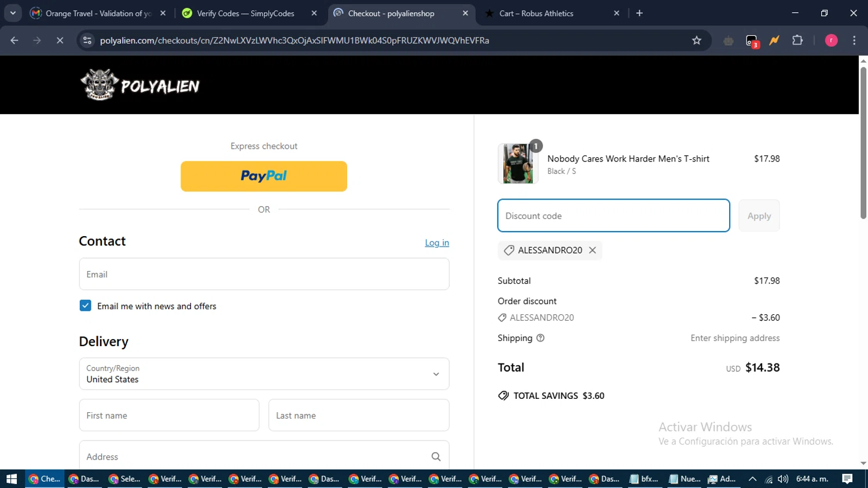Image resolution: width=868 pixels, height=488 pixels.
Task: Show hidden system tray icons
Action: (x=752, y=479)
